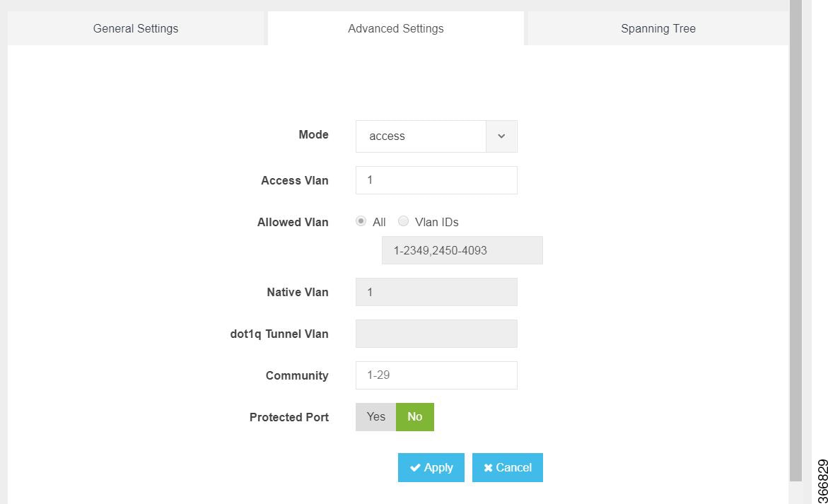The image size is (828, 504).
Task: Click into the Access Vlan input field
Action: (x=436, y=180)
